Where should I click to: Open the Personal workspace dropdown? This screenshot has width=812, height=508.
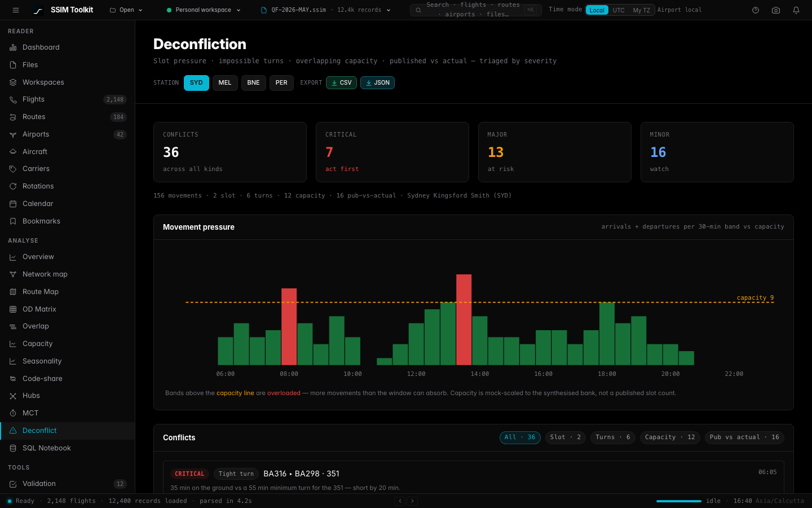point(204,10)
